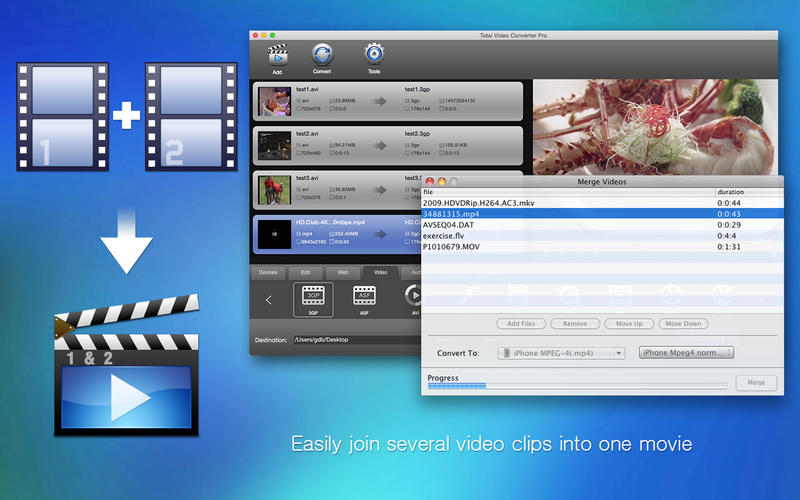The image size is (800, 500).
Task: Click duration value 0:4:4
Action: point(727,236)
